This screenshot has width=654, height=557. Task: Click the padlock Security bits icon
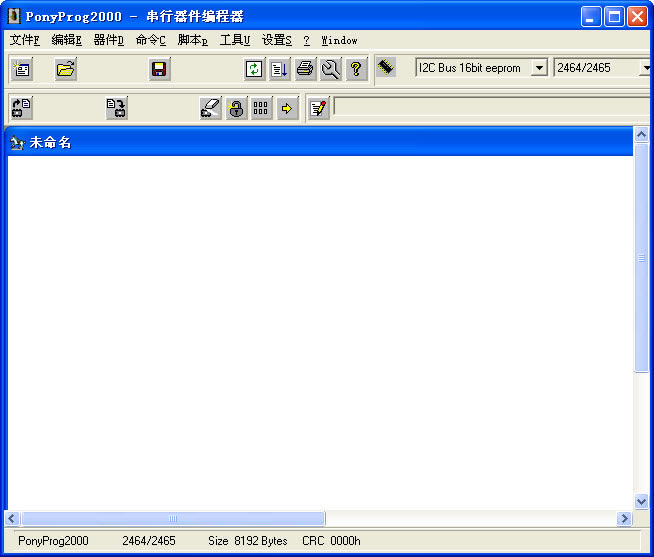coord(236,108)
